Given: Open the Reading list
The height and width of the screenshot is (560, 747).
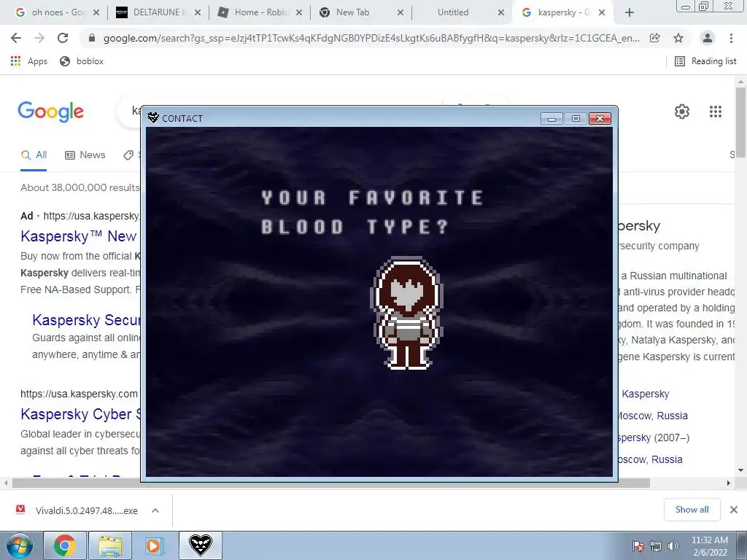Looking at the screenshot, I should [705, 61].
